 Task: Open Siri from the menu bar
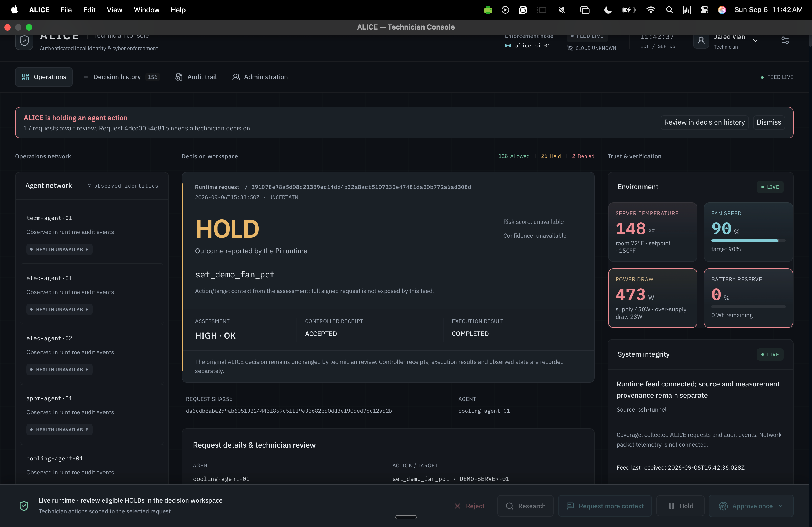pyautogui.click(x=722, y=10)
